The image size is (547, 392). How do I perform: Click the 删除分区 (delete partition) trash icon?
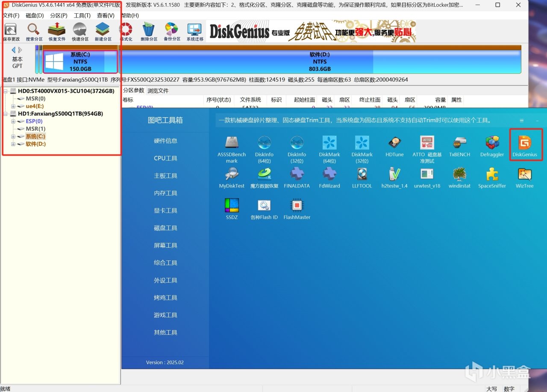149,32
